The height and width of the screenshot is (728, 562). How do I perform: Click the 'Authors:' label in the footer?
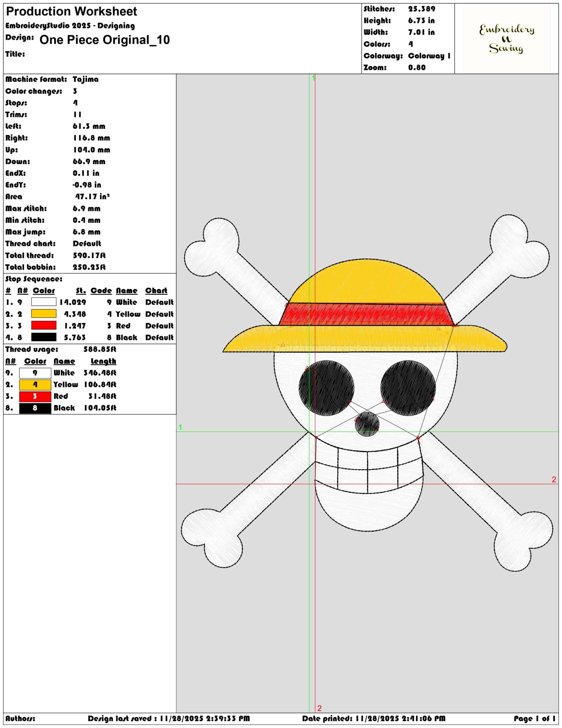[x=20, y=718]
